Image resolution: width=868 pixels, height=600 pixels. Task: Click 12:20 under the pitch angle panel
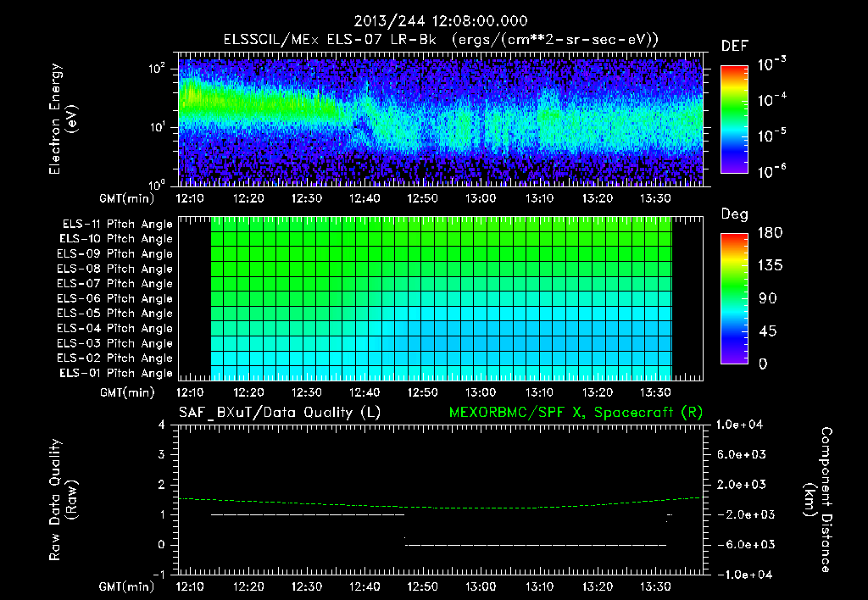pyautogui.click(x=248, y=392)
